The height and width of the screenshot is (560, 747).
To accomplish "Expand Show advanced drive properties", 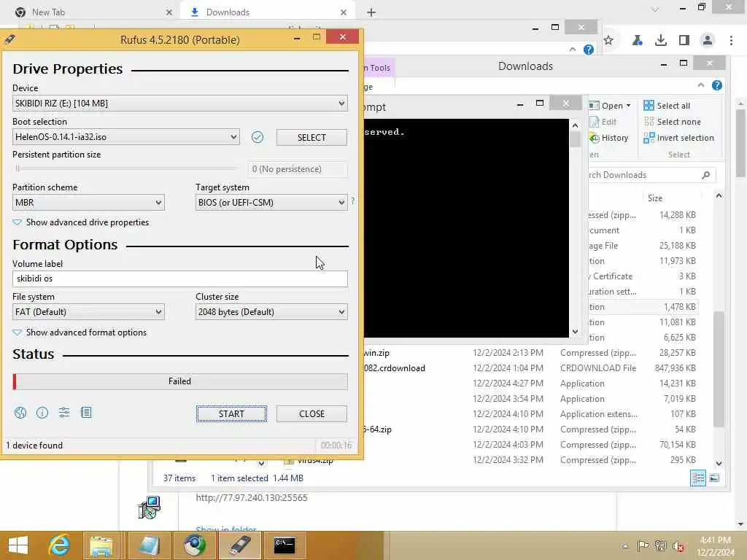I will [80, 222].
